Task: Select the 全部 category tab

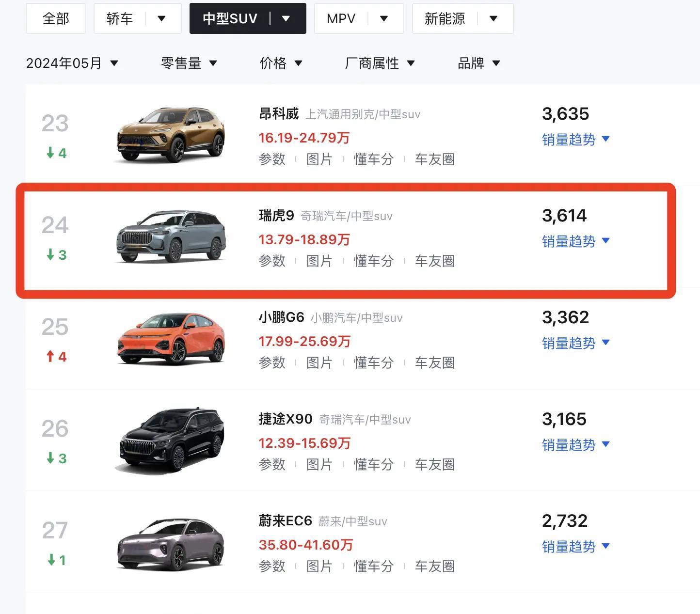Action: pos(56,18)
